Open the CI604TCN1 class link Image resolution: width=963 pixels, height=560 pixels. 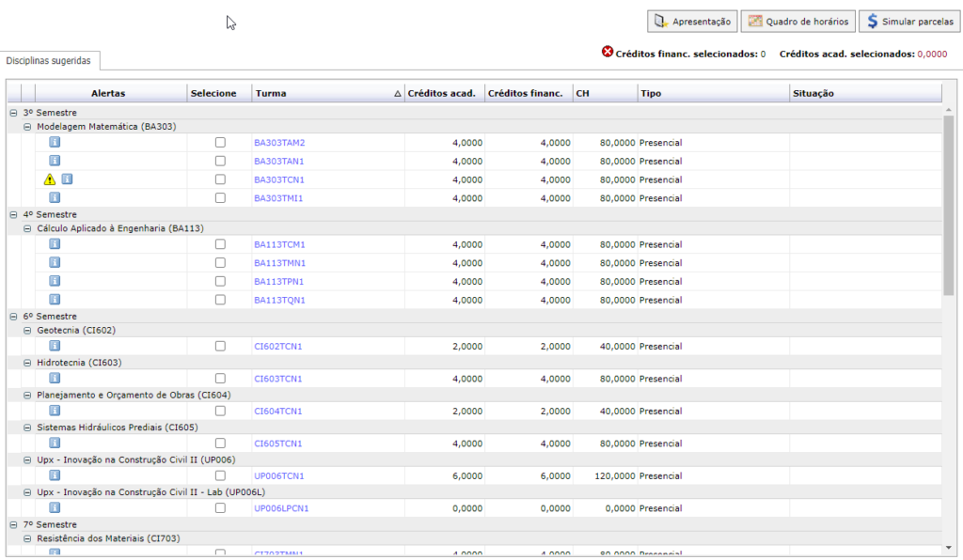coord(278,411)
